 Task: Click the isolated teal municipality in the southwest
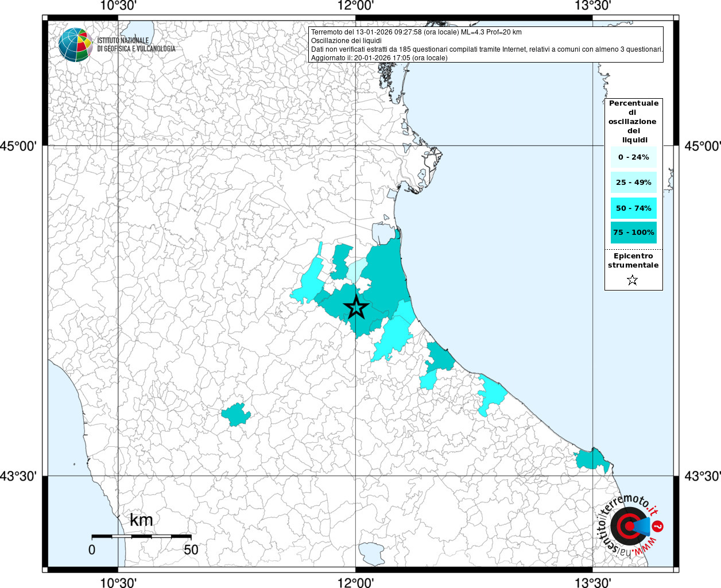click(x=236, y=414)
